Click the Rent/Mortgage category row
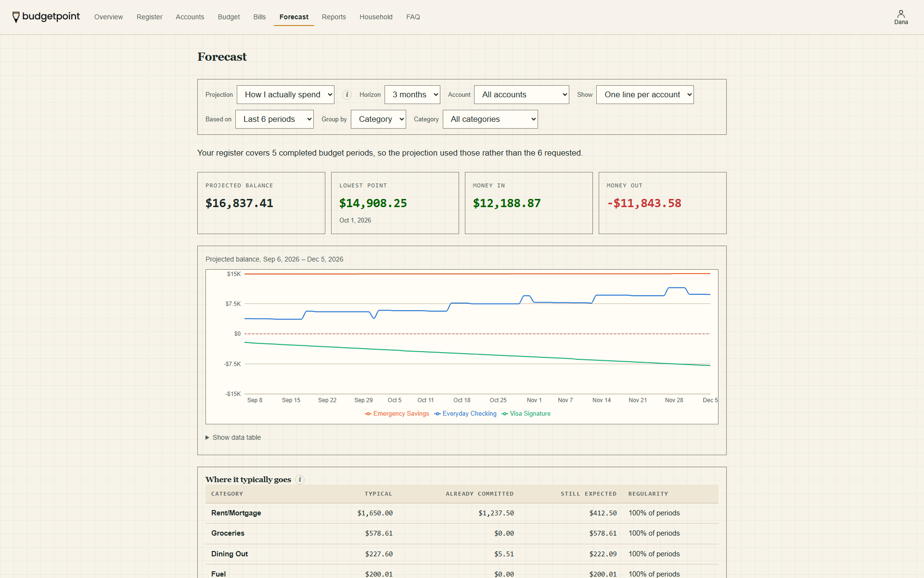The height and width of the screenshot is (578, 924). pos(462,513)
